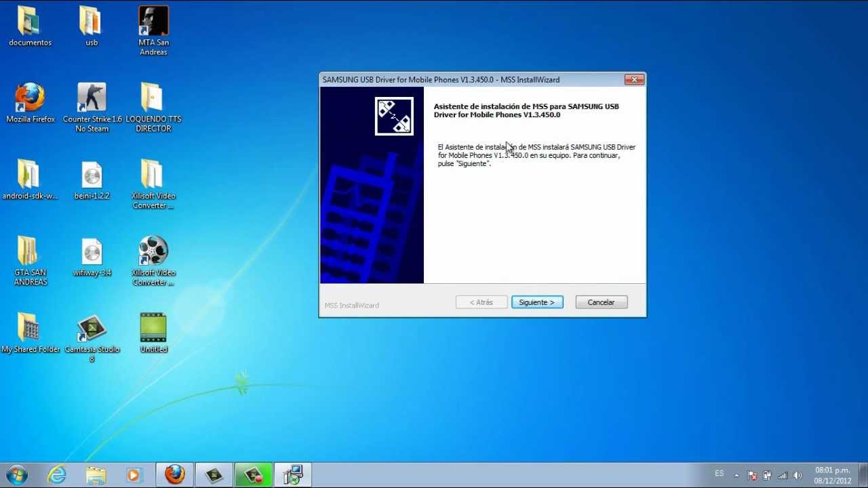Screen dimensions: 868x488
Task: Open Windows Explorer from the taskbar
Action: pos(96,475)
